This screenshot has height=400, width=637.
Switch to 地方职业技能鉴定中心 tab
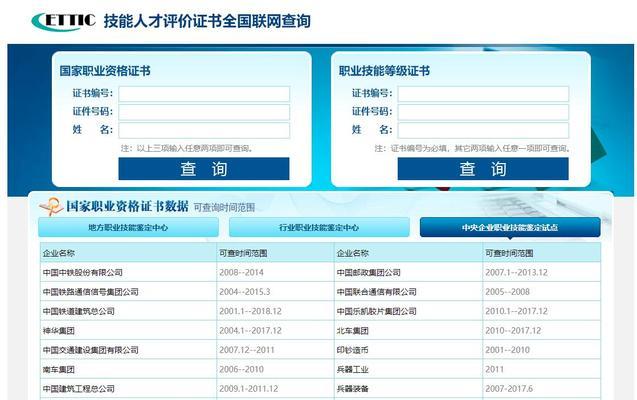click(128, 227)
